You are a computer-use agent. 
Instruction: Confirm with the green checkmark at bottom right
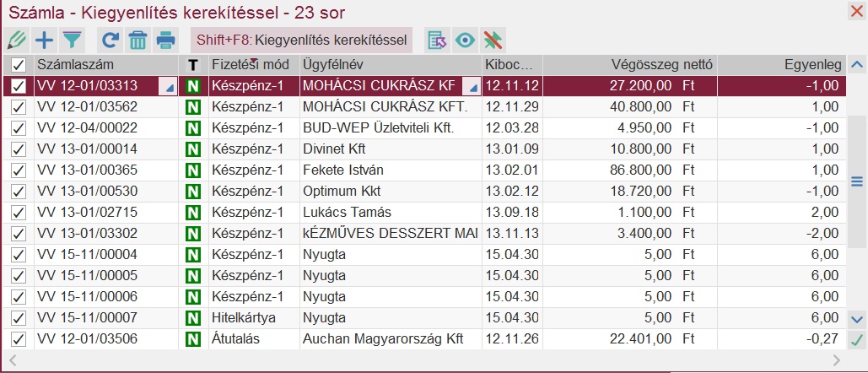tap(857, 340)
